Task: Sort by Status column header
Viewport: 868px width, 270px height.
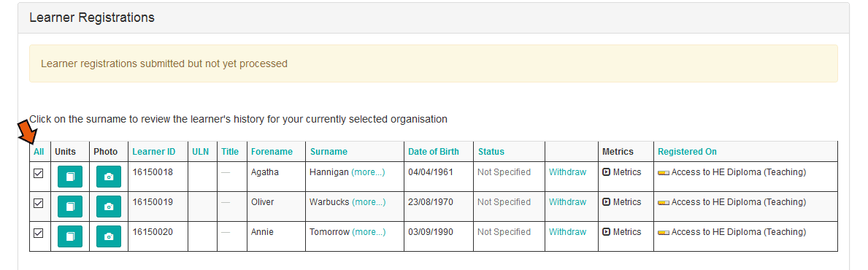Action: 491,152
